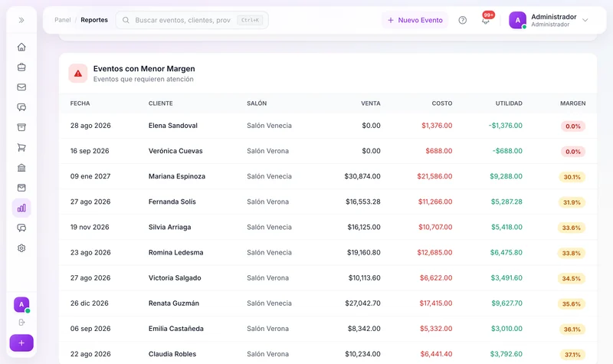Click sale amount $8,342.00
Viewport: 613px width, 364px height.
coord(364,329)
